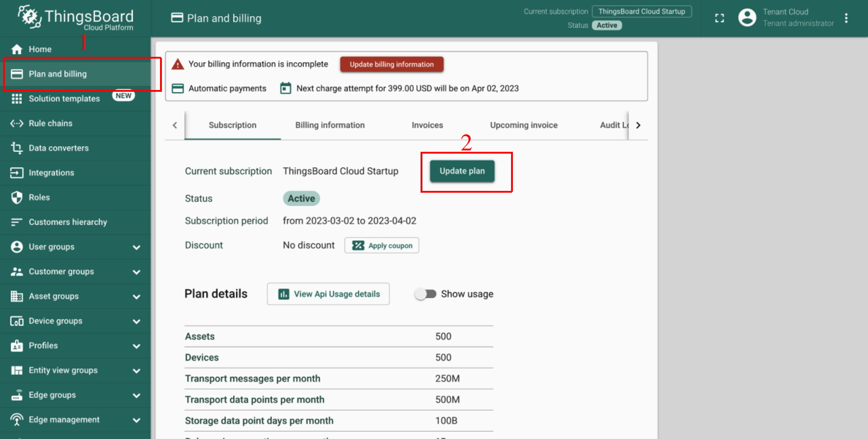The width and height of the screenshot is (868, 439).
Task: Click the fullscreen toggle icon in header
Action: tap(719, 18)
